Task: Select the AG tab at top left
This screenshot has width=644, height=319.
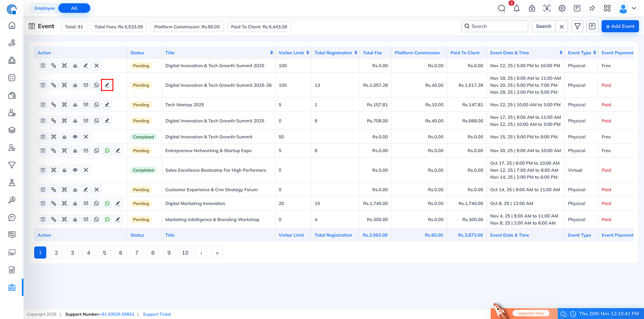Action: [x=74, y=8]
